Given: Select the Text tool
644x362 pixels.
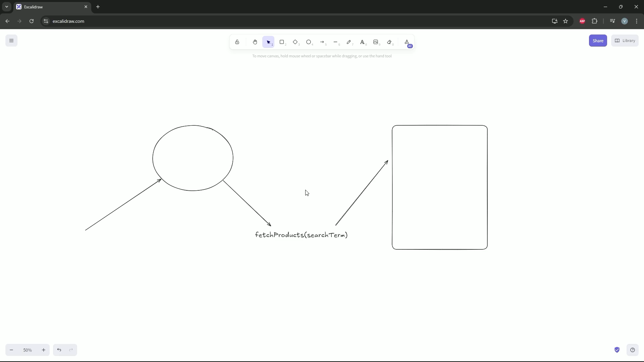Looking at the screenshot, I should pos(362,42).
